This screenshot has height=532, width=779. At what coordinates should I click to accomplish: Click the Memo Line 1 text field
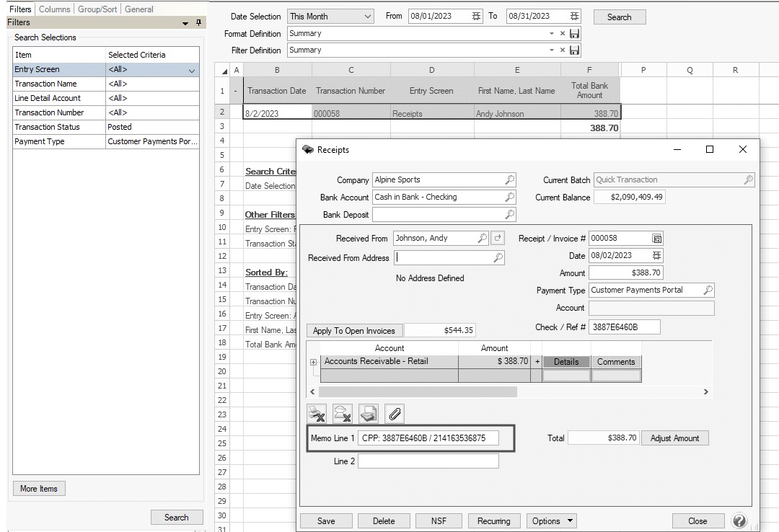pos(428,438)
